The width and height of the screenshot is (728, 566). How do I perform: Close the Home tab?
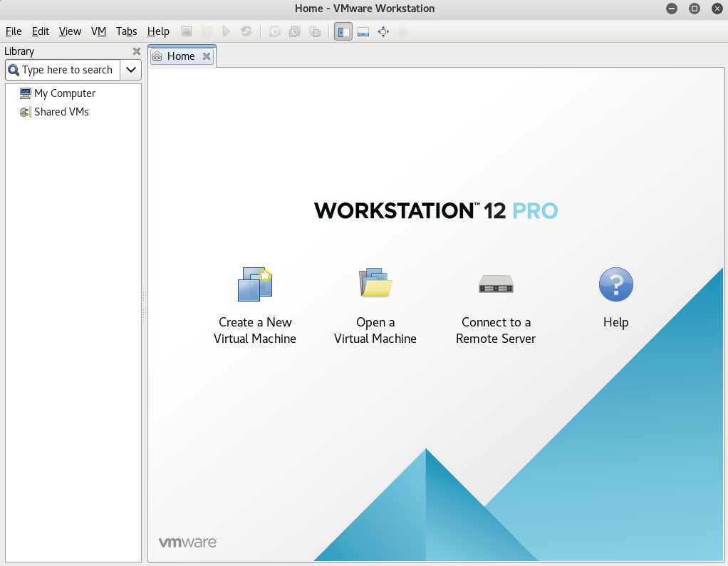tap(207, 56)
